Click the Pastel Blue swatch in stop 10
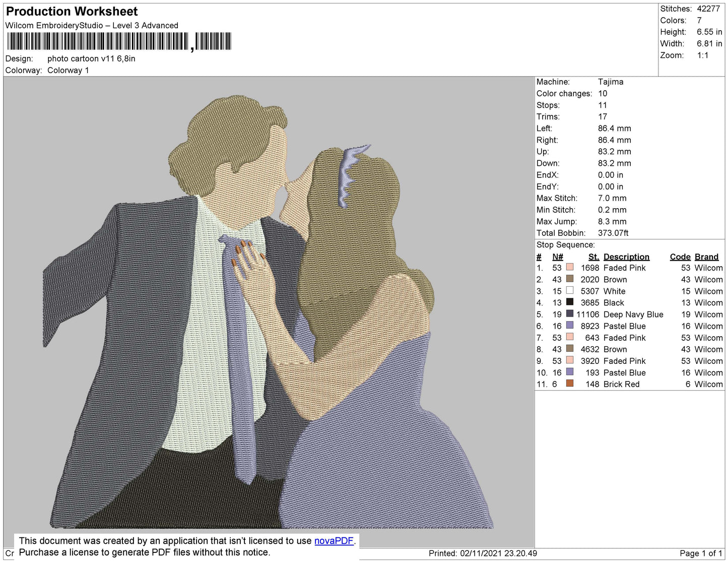The width and height of the screenshot is (728, 563). click(570, 371)
